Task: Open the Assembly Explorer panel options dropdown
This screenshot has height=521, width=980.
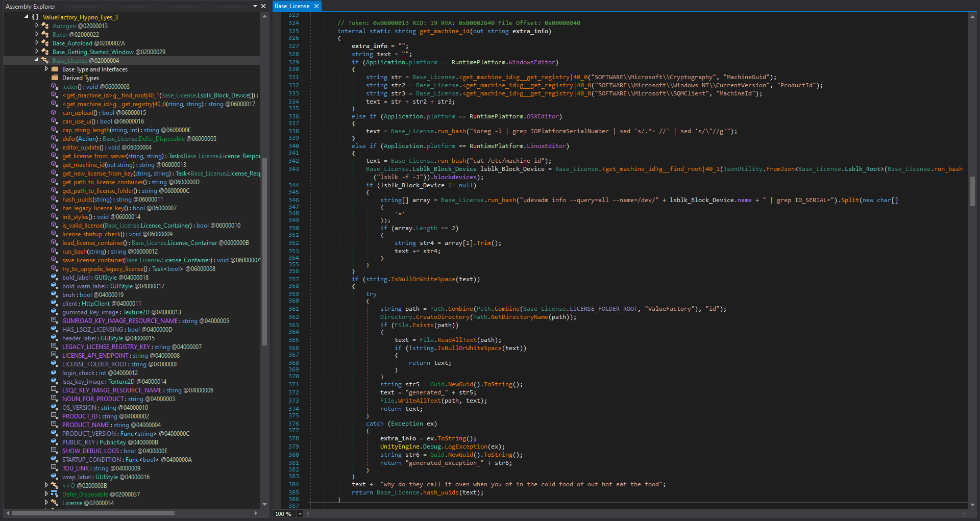Action: click(255, 6)
